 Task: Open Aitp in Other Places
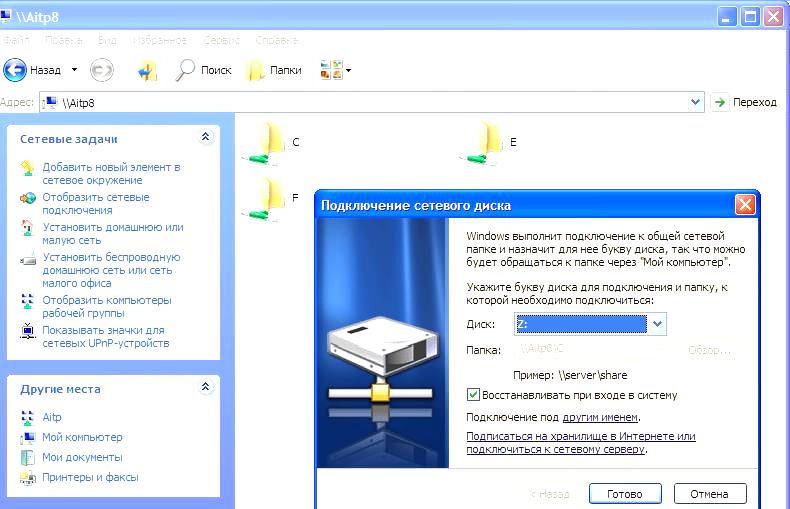click(52, 417)
